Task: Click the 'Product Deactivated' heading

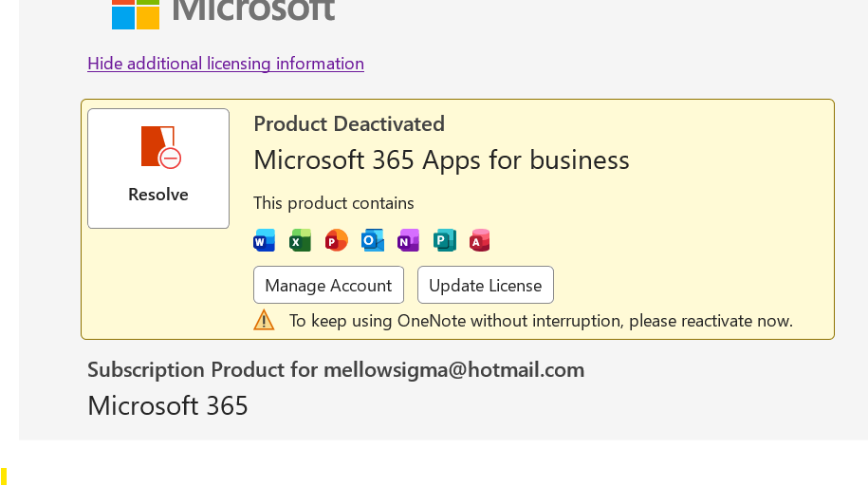Action: click(x=349, y=124)
